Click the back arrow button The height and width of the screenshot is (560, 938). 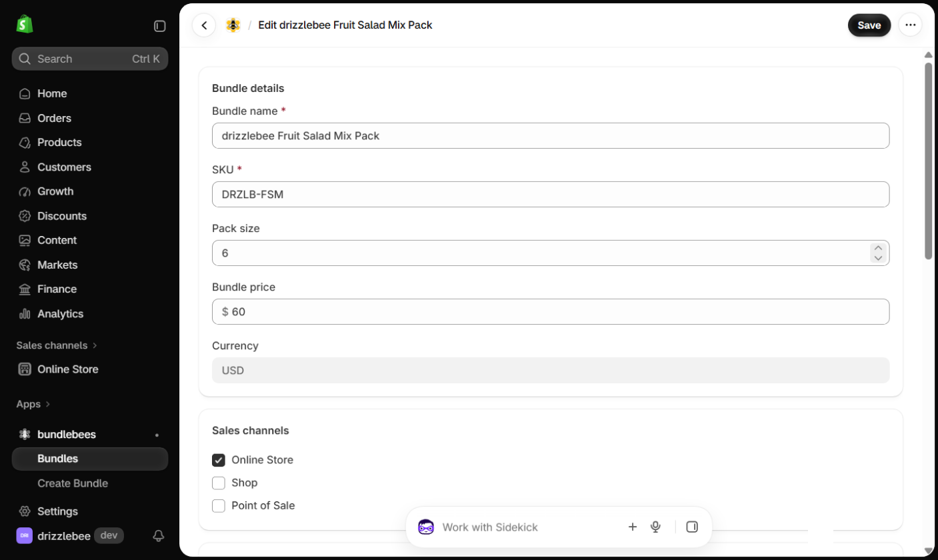click(204, 25)
